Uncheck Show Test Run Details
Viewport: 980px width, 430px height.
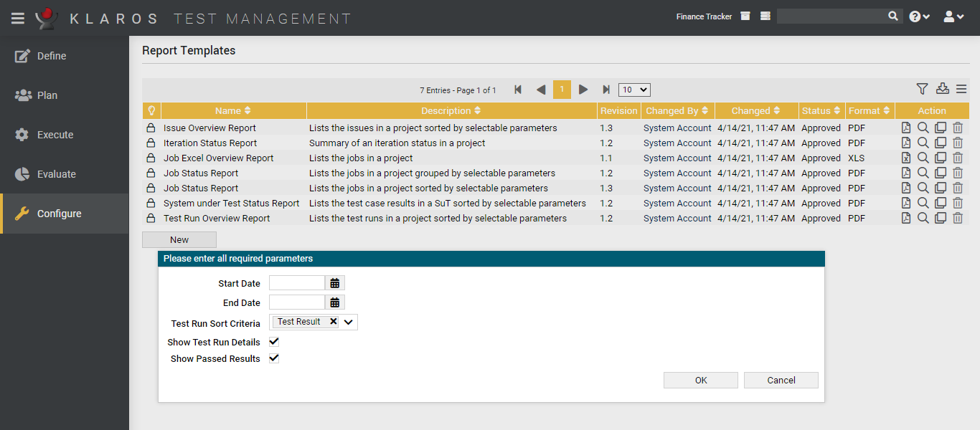[273, 342]
